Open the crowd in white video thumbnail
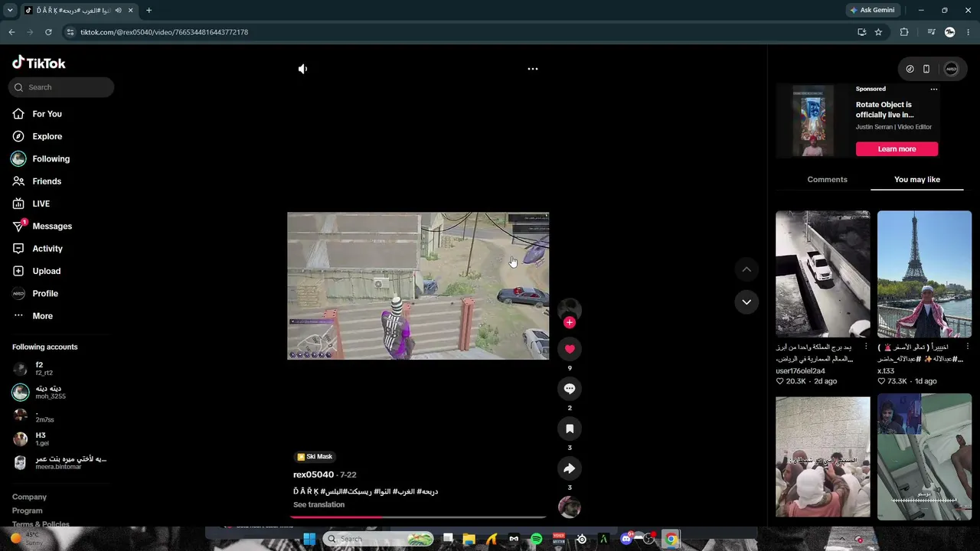980x551 pixels. (x=823, y=457)
